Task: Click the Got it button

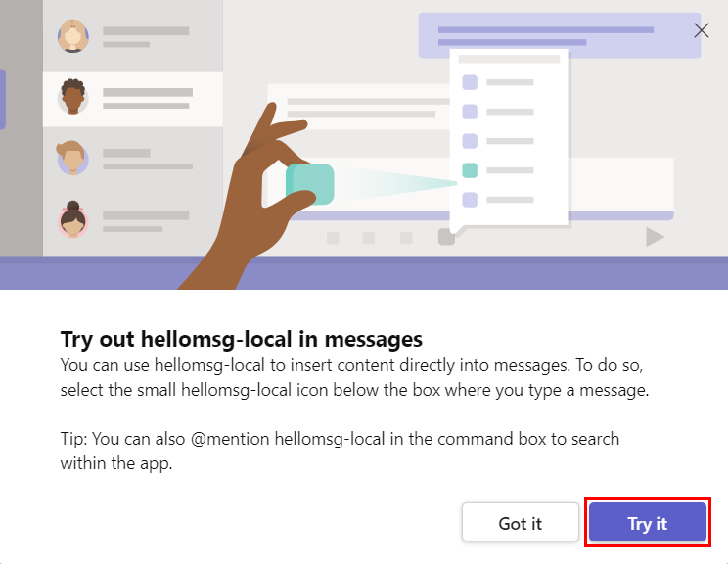Action: 520,522
